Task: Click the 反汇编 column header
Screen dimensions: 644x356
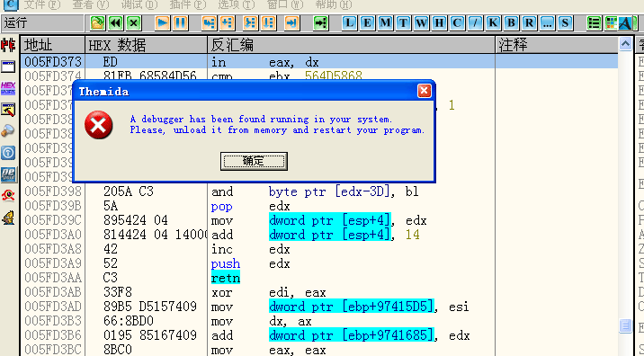Action: [x=352, y=45]
